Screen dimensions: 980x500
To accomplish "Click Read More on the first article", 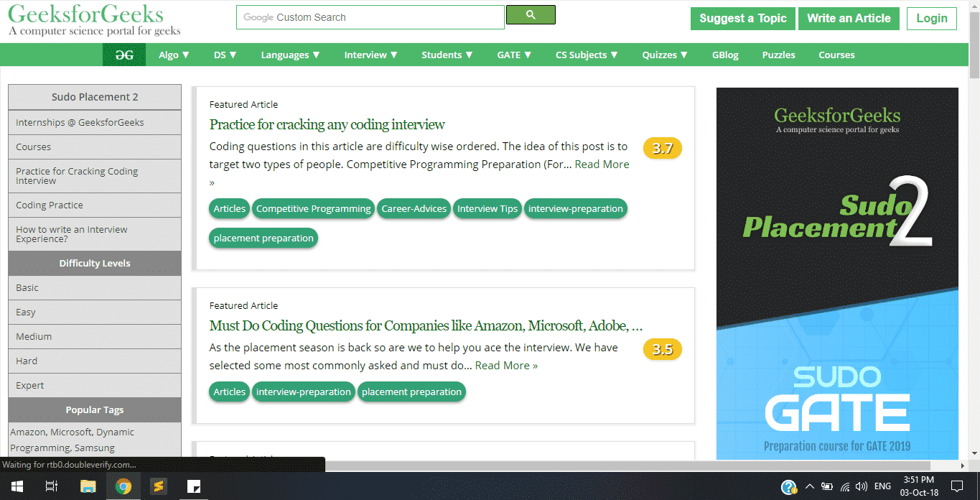I will tap(602, 165).
